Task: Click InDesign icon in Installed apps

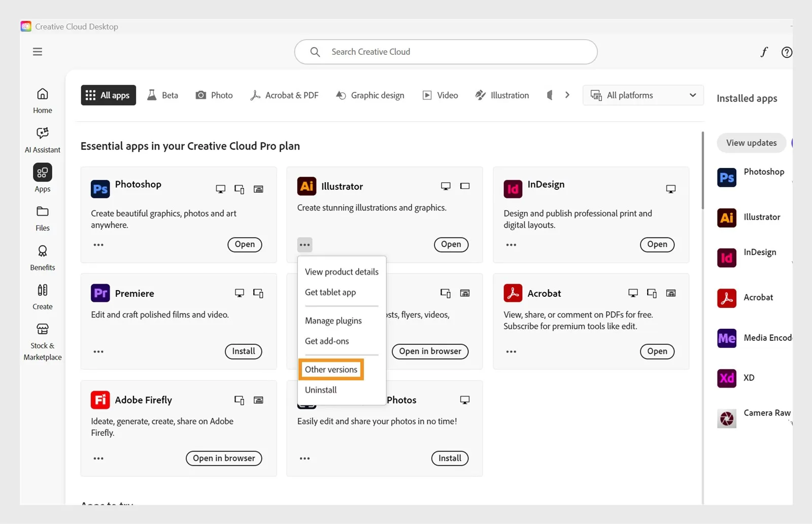Action: [x=727, y=258]
